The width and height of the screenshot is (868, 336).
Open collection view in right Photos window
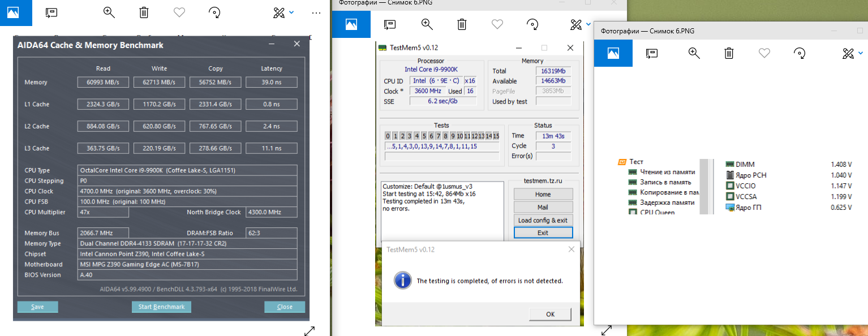click(613, 53)
